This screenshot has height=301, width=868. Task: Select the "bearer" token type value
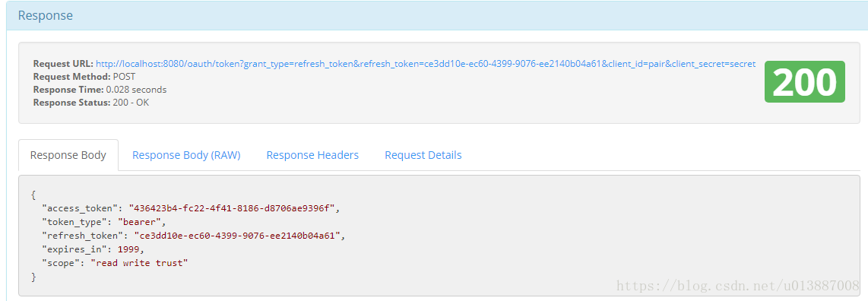tap(141, 222)
